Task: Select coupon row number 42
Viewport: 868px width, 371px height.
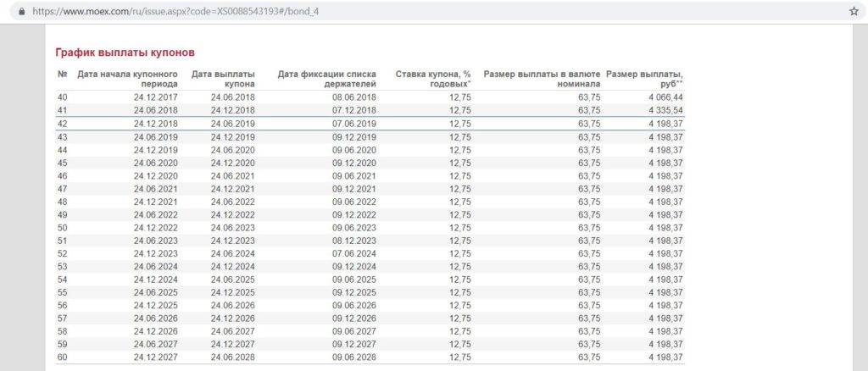Action: click(x=62, y=124)
